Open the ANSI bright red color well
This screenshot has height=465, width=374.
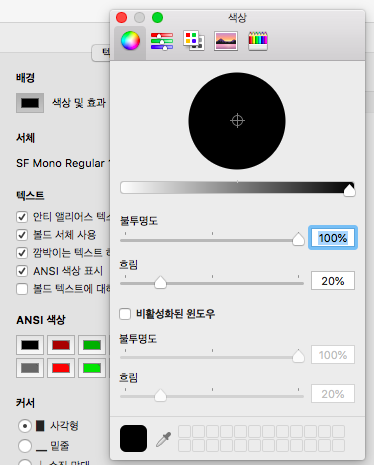(61, 368)
